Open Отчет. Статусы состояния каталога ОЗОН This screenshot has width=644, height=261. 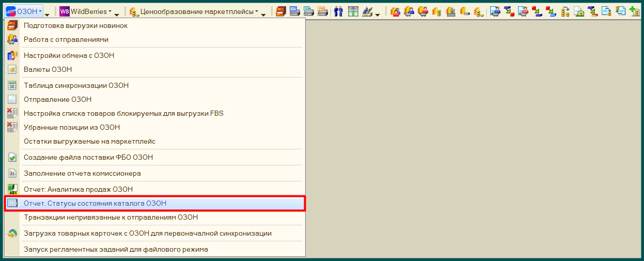(x=155, y=203)
